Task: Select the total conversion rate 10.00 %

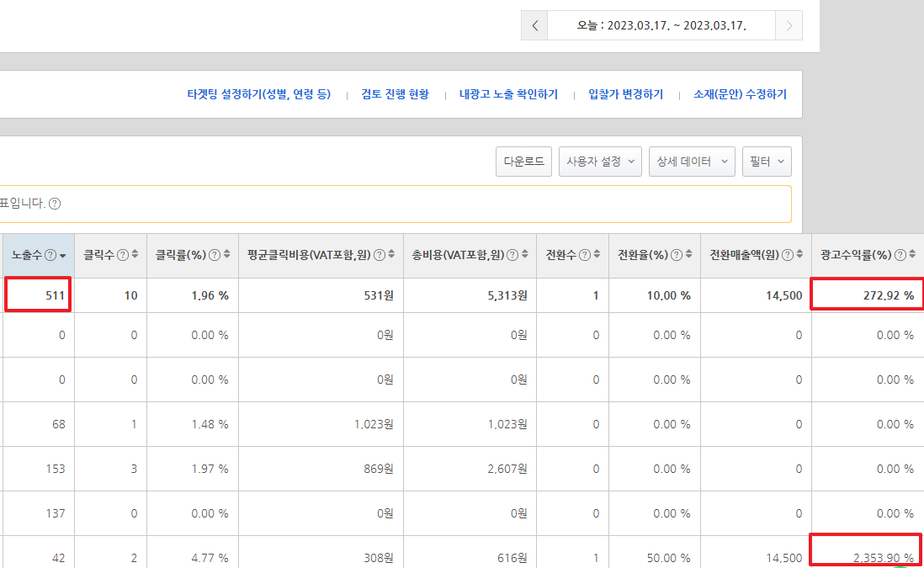Action: coord(669,295)
